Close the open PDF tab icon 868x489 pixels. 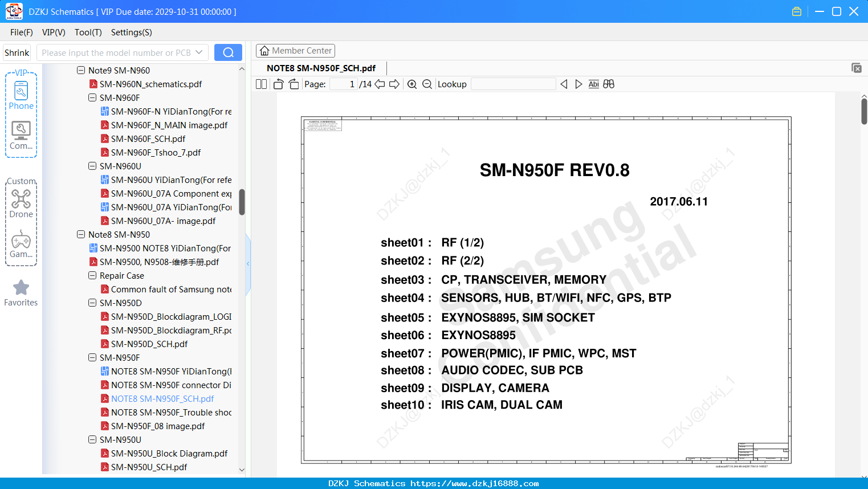(857, 68)
